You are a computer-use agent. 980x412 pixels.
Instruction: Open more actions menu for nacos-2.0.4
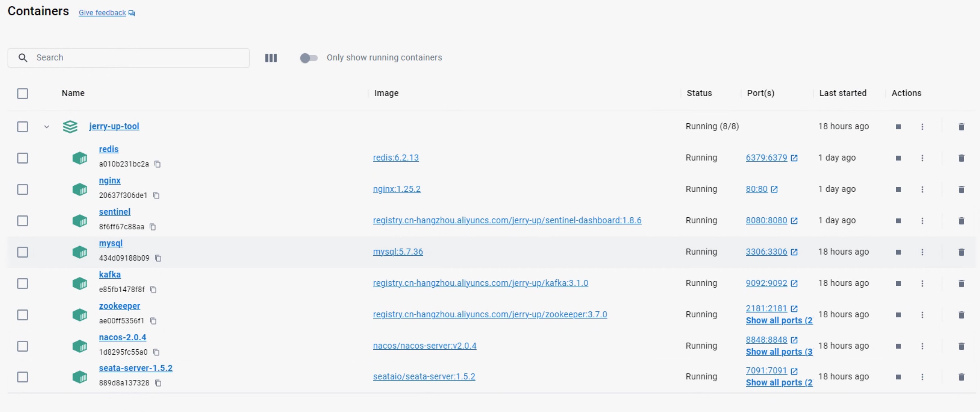coord(922,346)
